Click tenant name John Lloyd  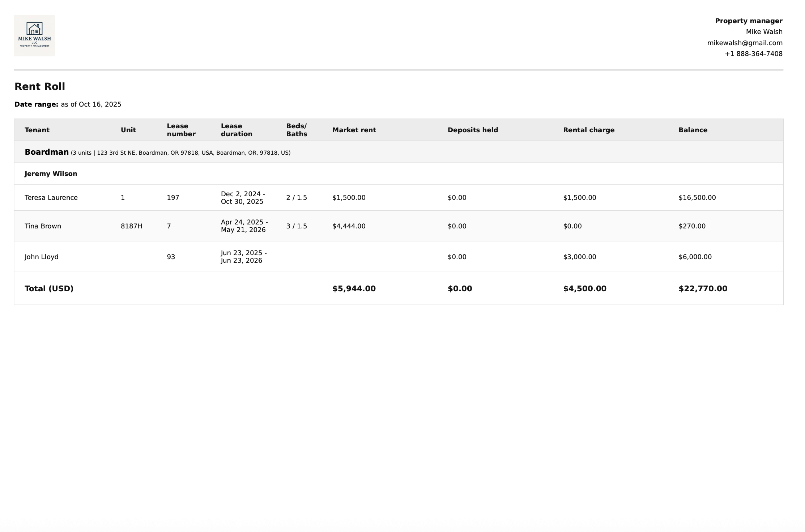(41, 257)
